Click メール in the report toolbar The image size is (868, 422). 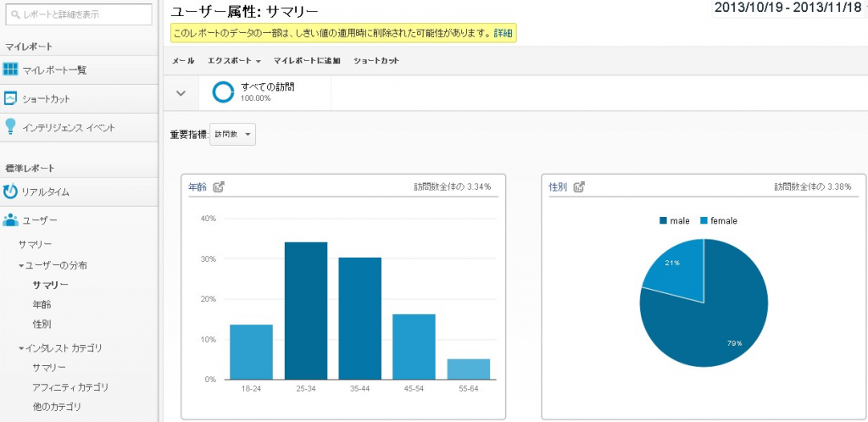[183, 61]
